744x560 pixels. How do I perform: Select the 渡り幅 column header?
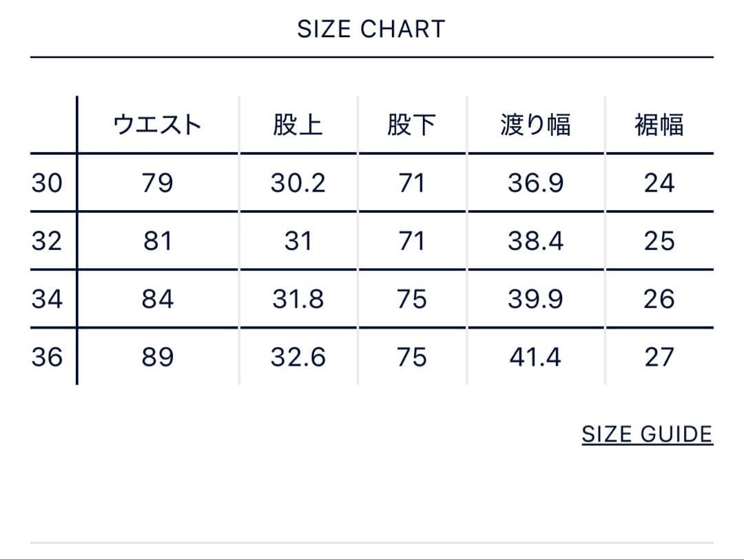535,125
